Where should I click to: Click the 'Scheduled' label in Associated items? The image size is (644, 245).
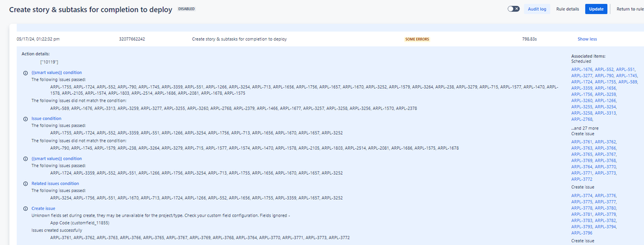(x=581, y=61)
